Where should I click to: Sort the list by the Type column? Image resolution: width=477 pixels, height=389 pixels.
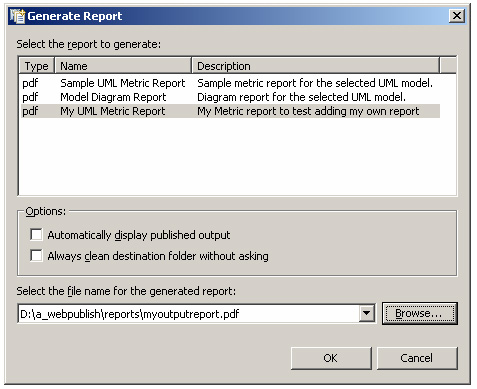tap(36, 66)
